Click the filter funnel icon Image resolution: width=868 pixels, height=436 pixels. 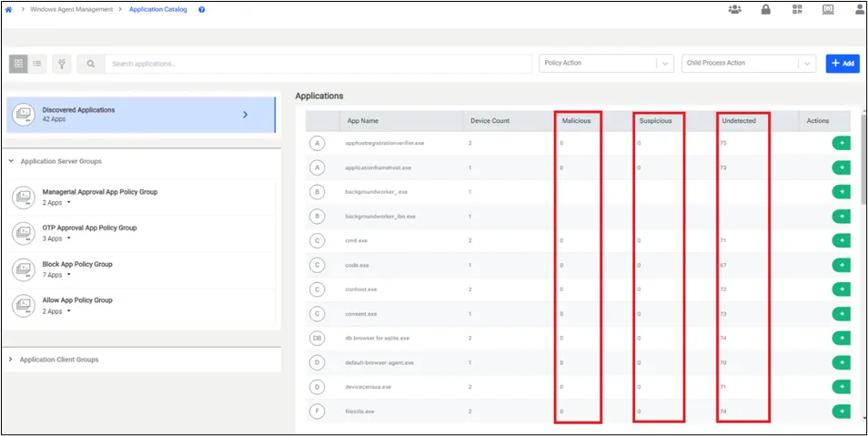62,64
